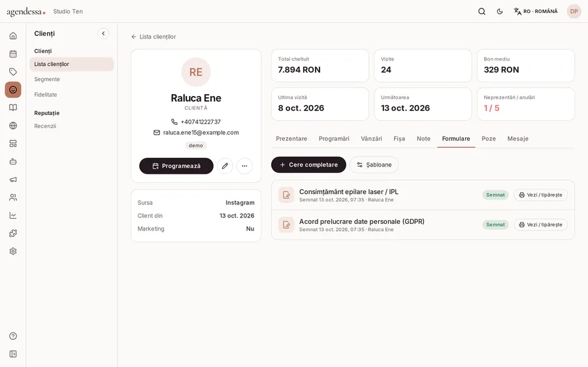This screenshot has width=588, height=367.
Task: Open the home icon in the sidebar
Action: [13, 36]
